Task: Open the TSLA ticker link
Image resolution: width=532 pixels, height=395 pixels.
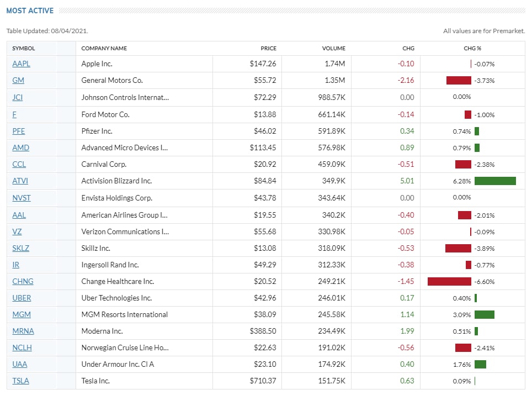Action: (x=21, y=381)
